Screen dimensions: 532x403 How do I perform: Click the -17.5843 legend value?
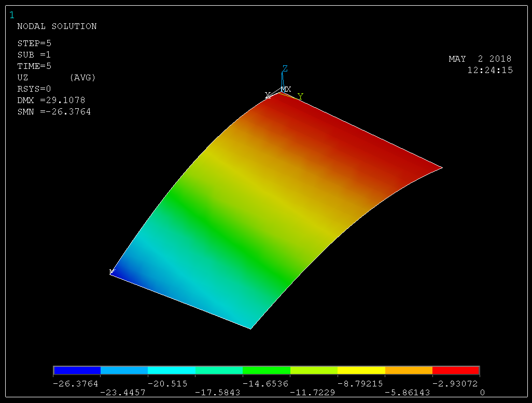coord(218,393)
